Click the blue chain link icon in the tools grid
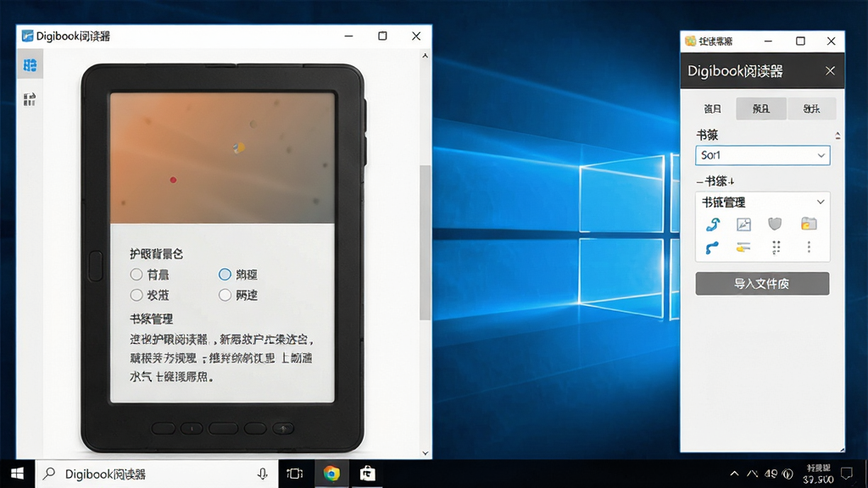 (713, 224)
